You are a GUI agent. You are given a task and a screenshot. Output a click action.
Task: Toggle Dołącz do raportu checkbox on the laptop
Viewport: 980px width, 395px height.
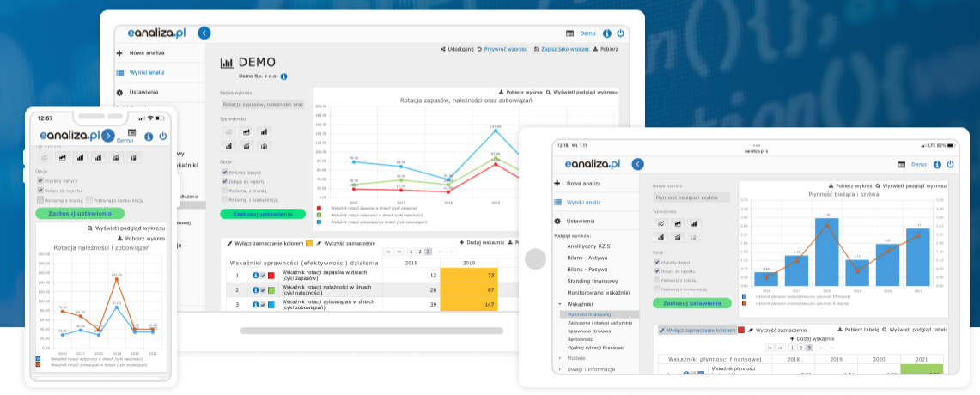click(x=224, y=181)
